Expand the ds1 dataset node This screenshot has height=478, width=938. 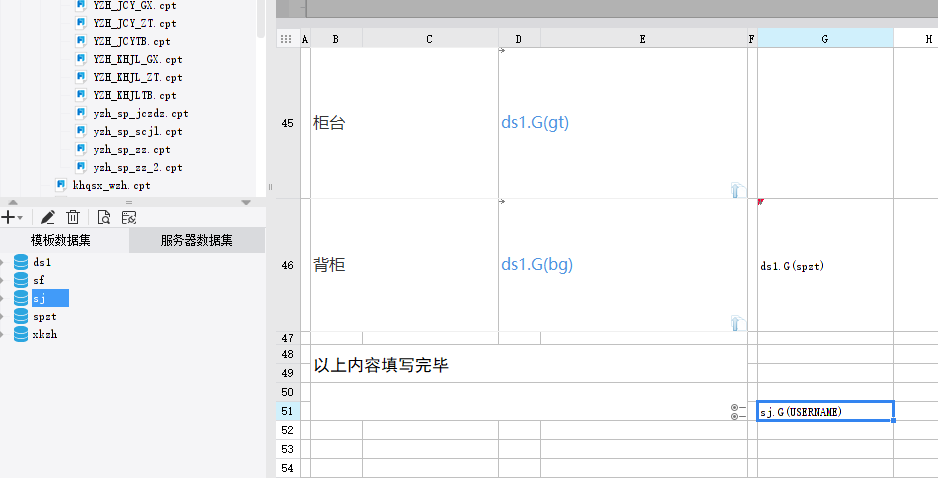point(2,263)
